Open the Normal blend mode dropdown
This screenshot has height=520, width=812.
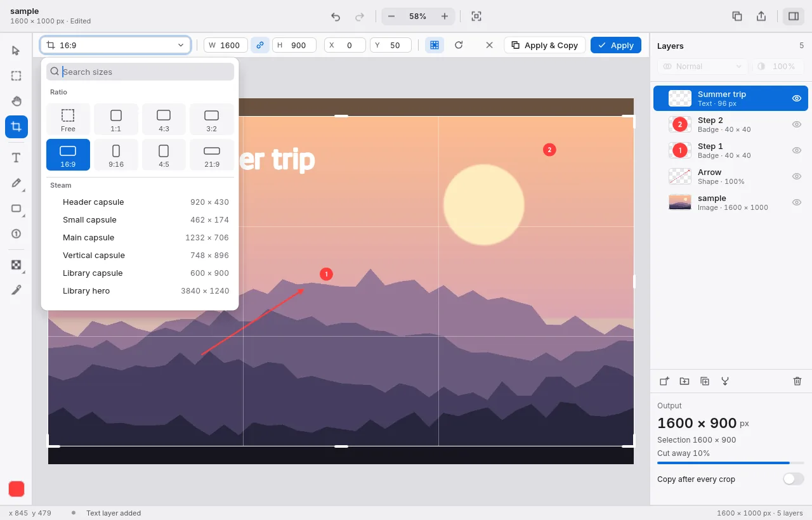click(x=702, y=67)
